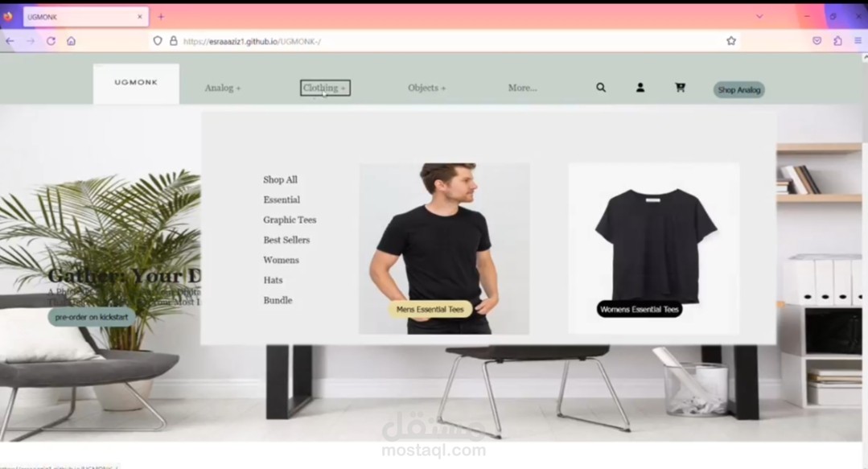The image size is (868, 469).
Task: Click the browser back arrow
Action: tap(9, 39)
